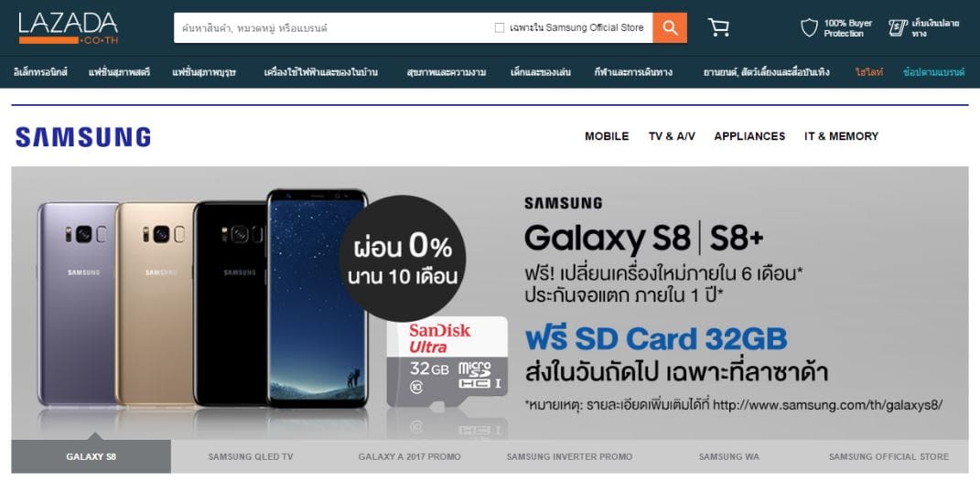Open the IT & MEMORY menu
This screenshot has width=980, height=491.
click(841, 136)
